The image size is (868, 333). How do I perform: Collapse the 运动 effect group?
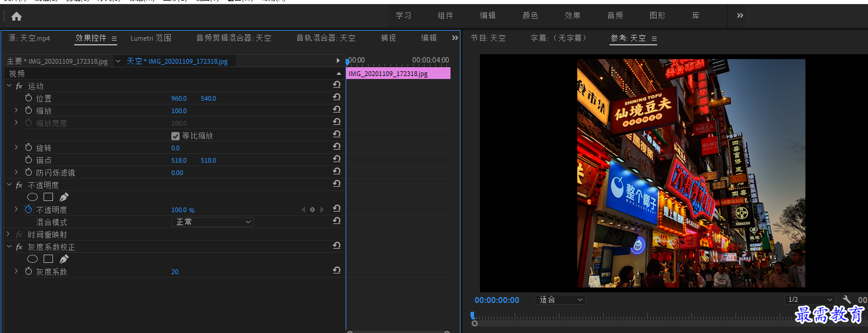[9, 86]
